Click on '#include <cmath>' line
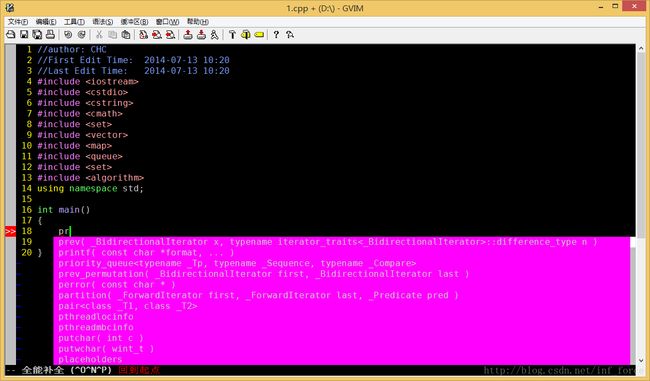Viewport: 650px width, 381px height. [80, 114]
